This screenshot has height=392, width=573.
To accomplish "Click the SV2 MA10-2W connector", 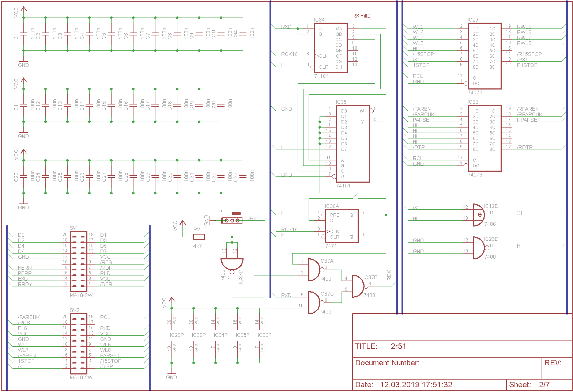I will click(78, 342).
